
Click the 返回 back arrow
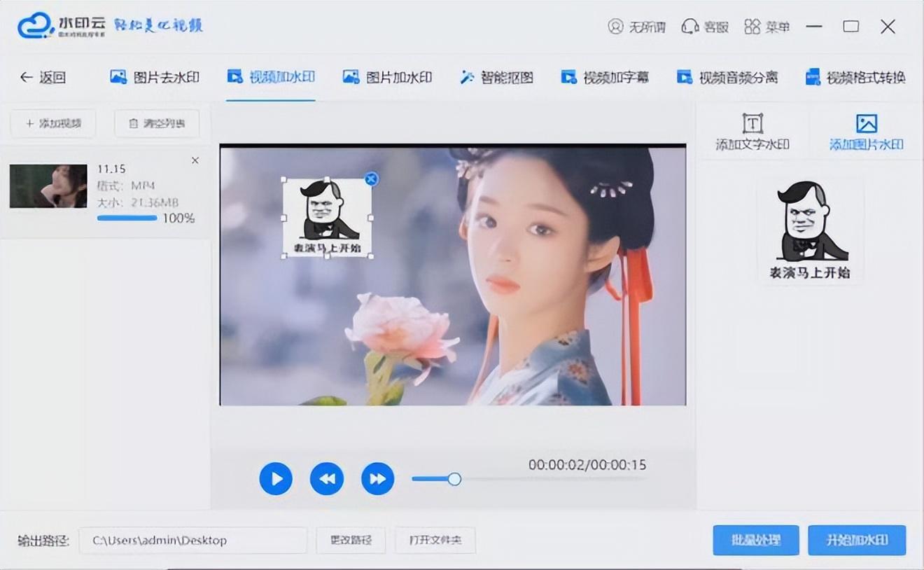tap(42, 77)
